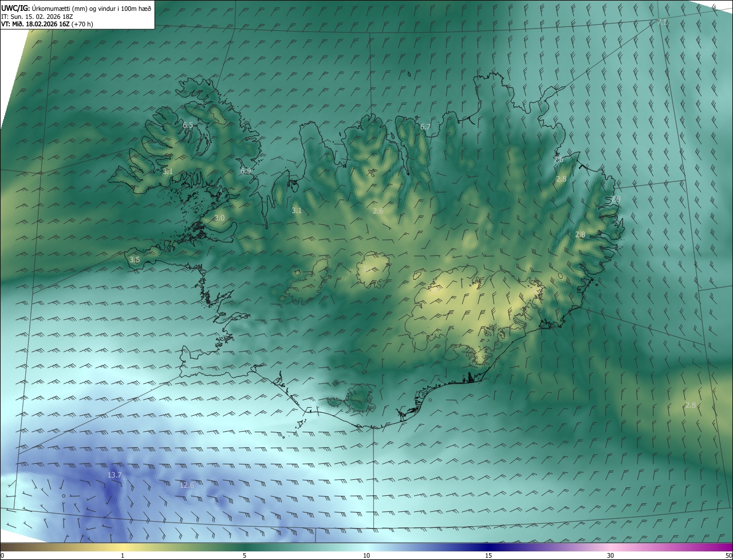
Task: Click the precipitation color scale bar
Action: pos(366,547)
